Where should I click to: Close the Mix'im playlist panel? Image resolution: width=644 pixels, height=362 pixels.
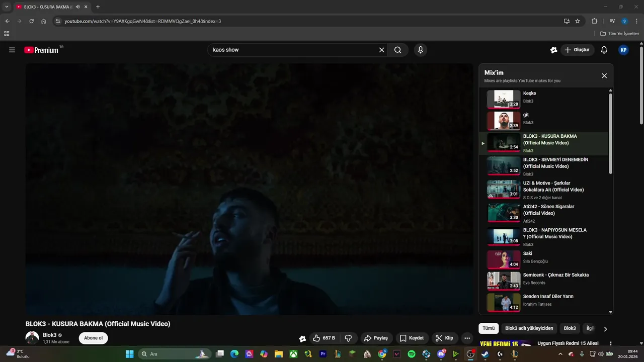point(604,76)
